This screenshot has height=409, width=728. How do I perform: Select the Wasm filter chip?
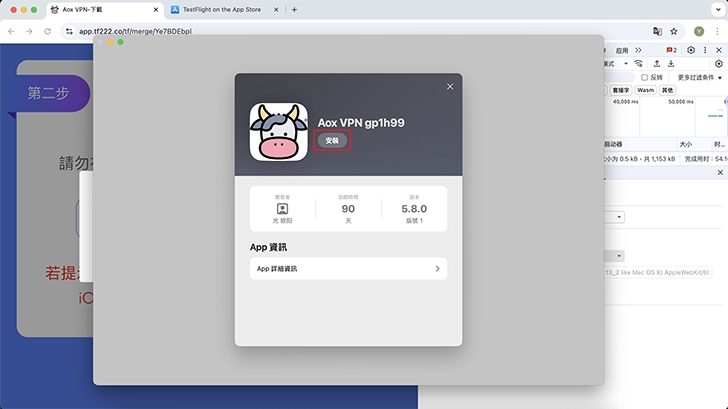click(645, 90)
